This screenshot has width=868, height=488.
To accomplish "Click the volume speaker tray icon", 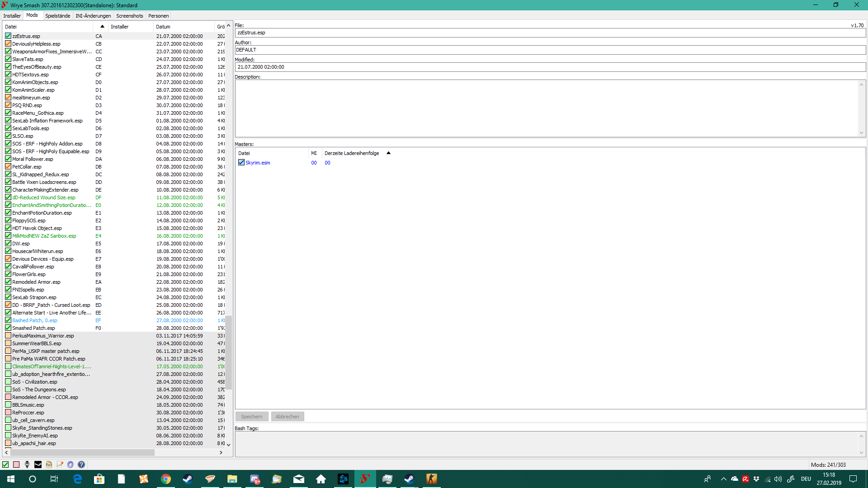I will 778,479.
